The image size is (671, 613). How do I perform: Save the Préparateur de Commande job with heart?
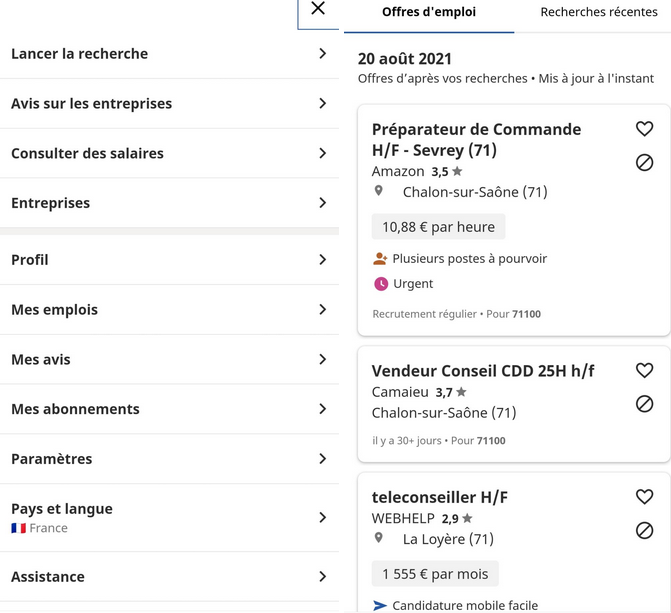(644, 129)
